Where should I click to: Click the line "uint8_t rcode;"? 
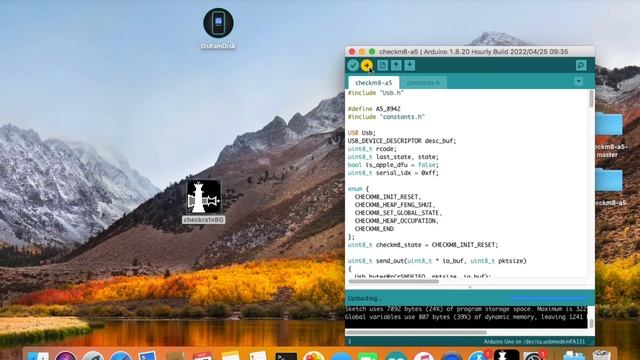(x=372, y=149)
